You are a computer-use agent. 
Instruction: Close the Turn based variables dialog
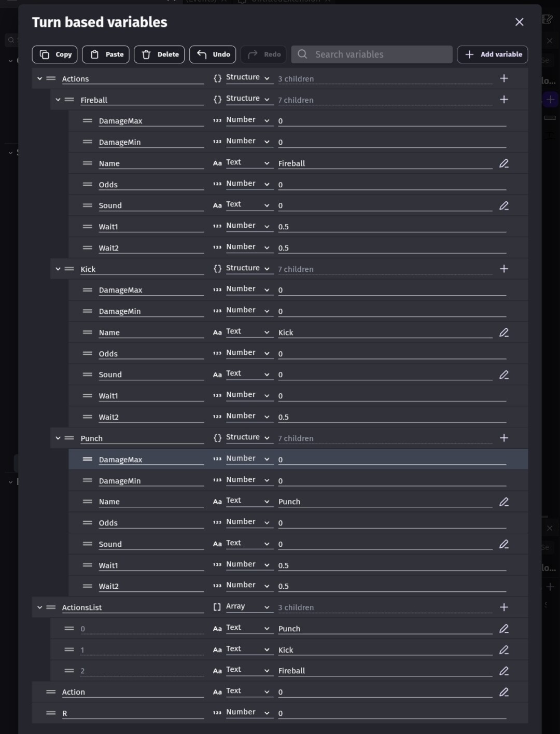point(519,22)
